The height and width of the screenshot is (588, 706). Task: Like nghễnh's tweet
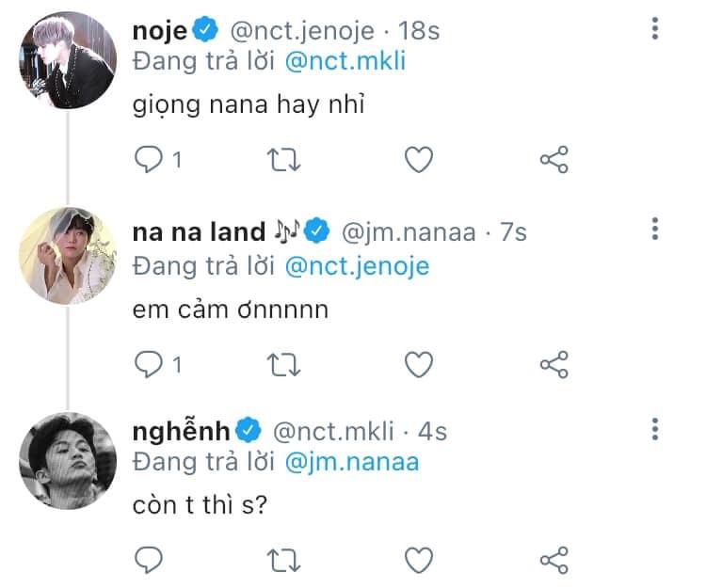[x=418, y=560]
